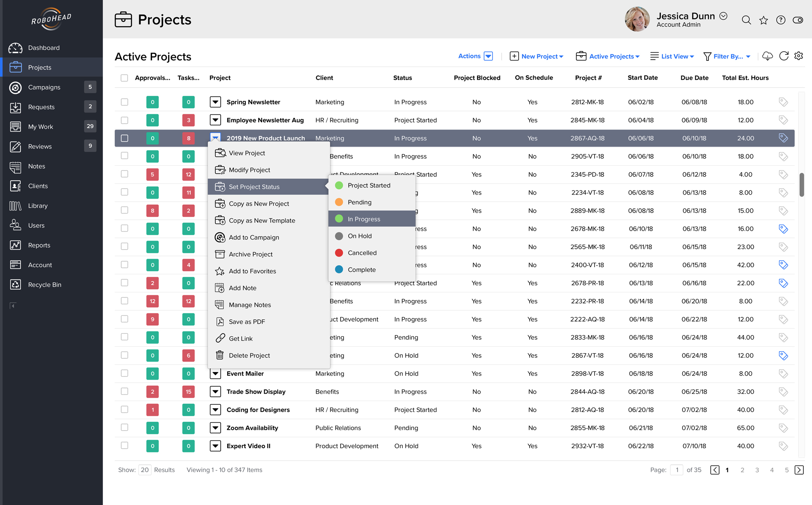Click the tag icon on Spring Newsletter row
The height and width of the screenshot is (505, 812).
[x=783, y=102]
